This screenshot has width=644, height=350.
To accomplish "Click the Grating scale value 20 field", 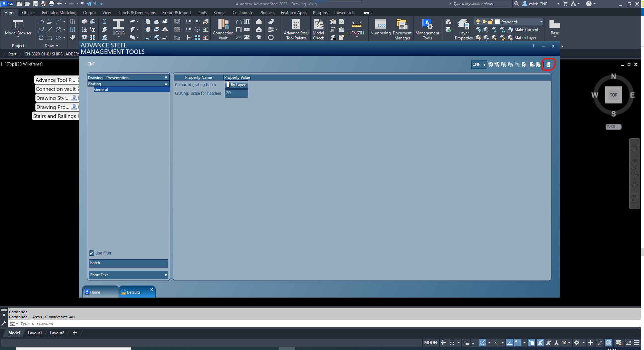I will tap(236, 94).
